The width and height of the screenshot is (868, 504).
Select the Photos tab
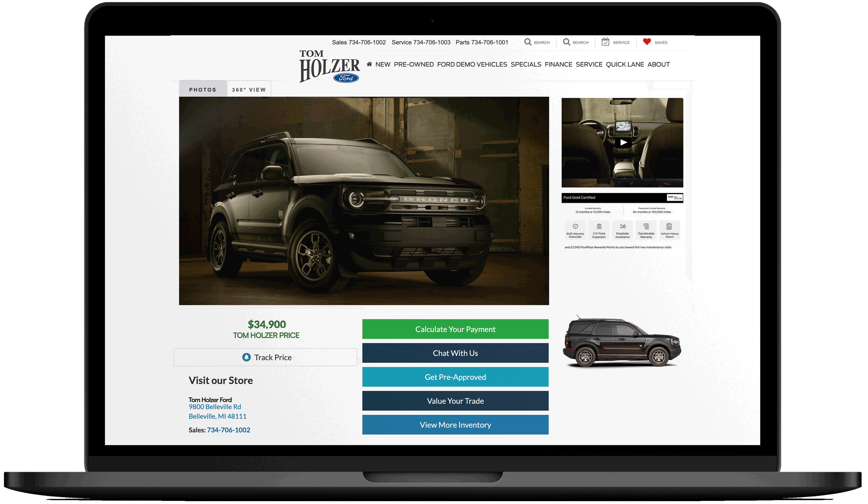point(202,90)
